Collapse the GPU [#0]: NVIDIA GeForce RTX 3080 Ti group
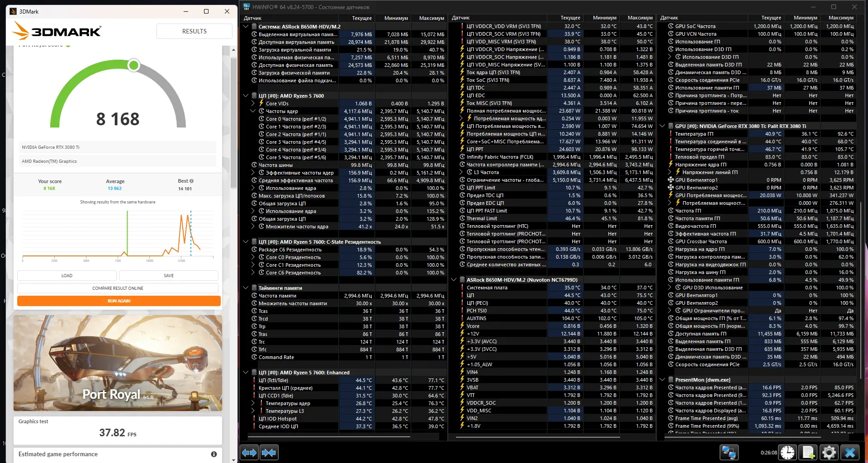Image resolution: width=868 pixels, height=463 pixels. 662,126
